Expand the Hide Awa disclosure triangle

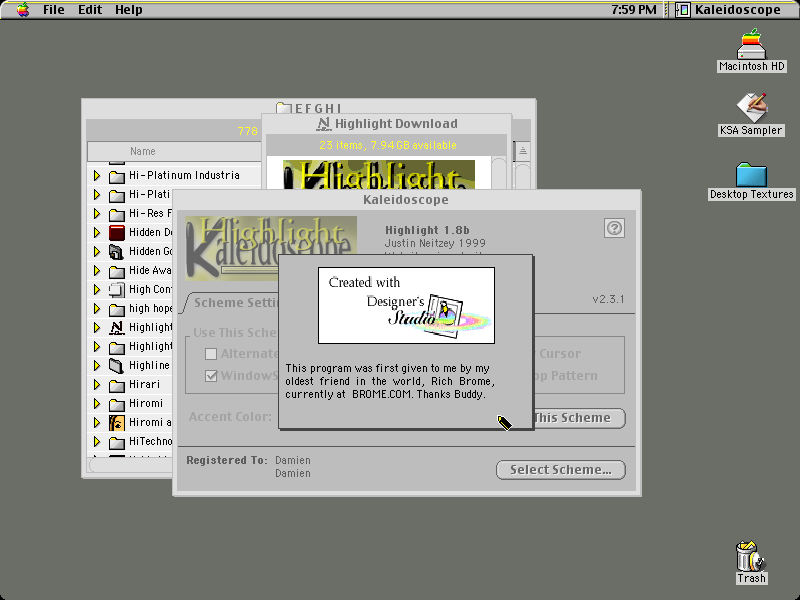coord(97,271)
